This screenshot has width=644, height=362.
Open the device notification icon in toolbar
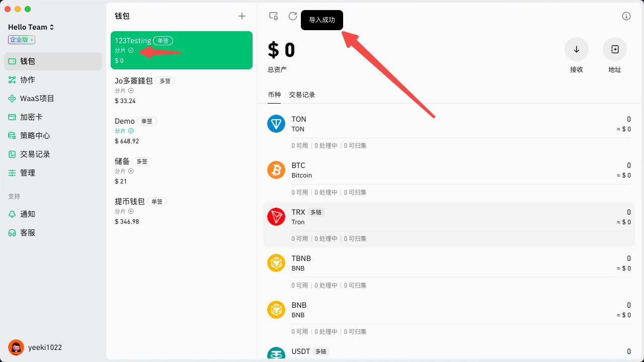pyautogui.click(x=274, y=16)
